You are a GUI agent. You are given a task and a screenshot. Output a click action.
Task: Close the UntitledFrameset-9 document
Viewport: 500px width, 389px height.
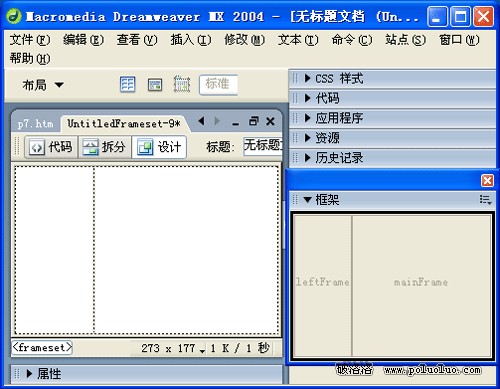[270, 121]
